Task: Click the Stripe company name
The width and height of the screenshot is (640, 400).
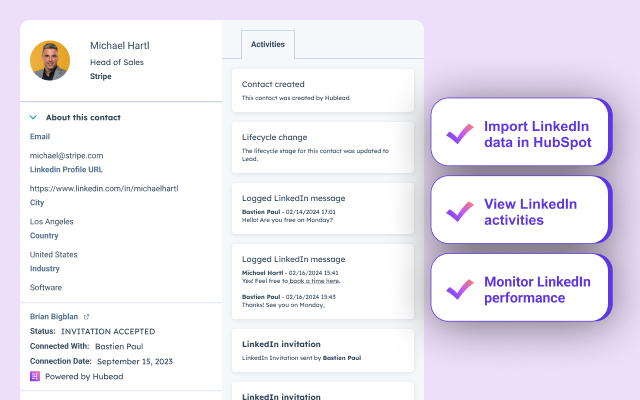Action: [102, 75]
